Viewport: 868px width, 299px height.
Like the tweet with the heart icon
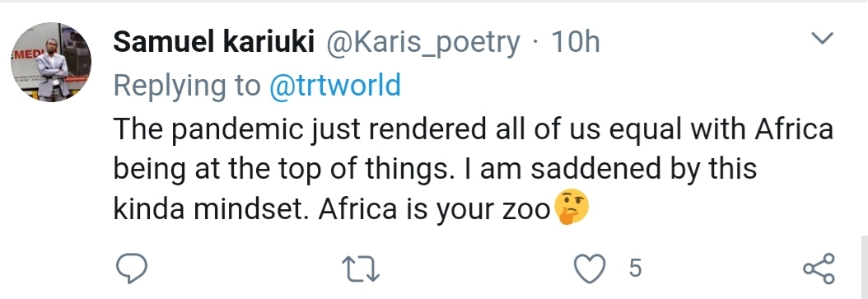(589, 269)
